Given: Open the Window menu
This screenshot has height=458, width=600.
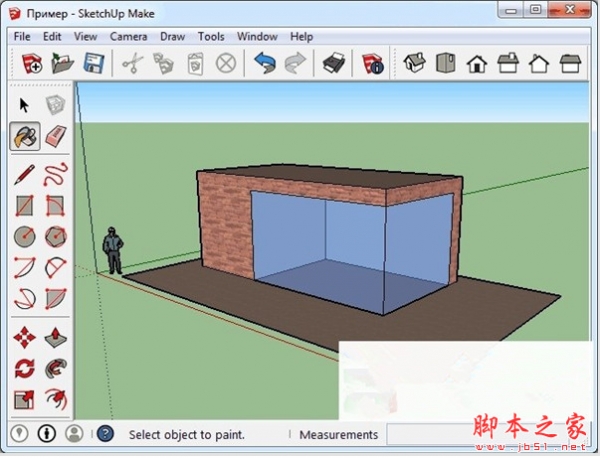Looking at the screenshot, I should click(257, 37).
